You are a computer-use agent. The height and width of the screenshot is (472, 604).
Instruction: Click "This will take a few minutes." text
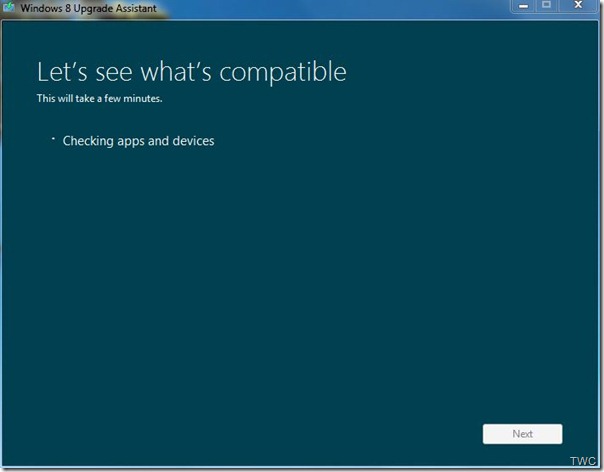(99, 99)
